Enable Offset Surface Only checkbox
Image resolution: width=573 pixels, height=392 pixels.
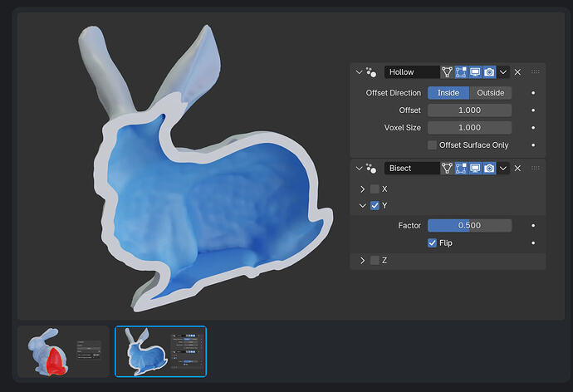[x=432, y=145]
